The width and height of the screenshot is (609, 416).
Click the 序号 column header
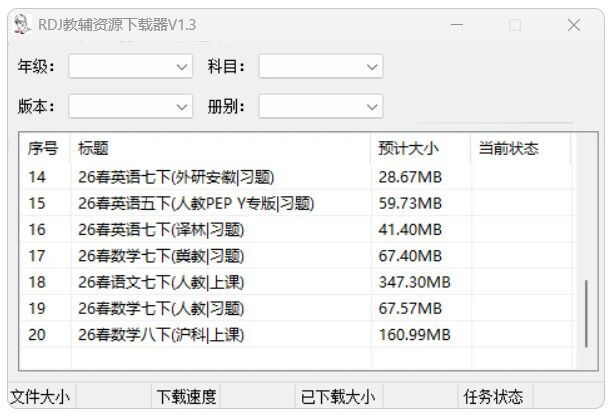pyautogui.click(x=45, y=148)
